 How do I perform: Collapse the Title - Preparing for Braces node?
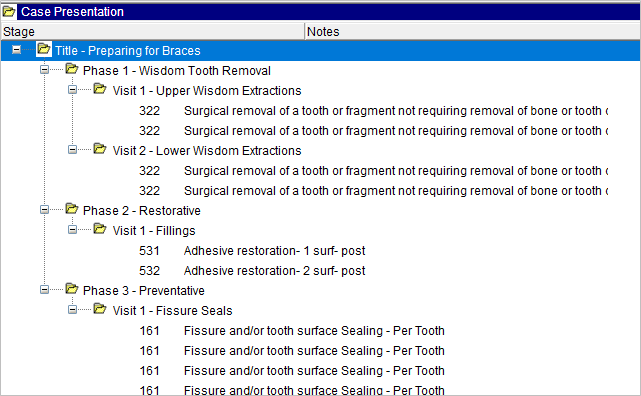coord(16,50)
